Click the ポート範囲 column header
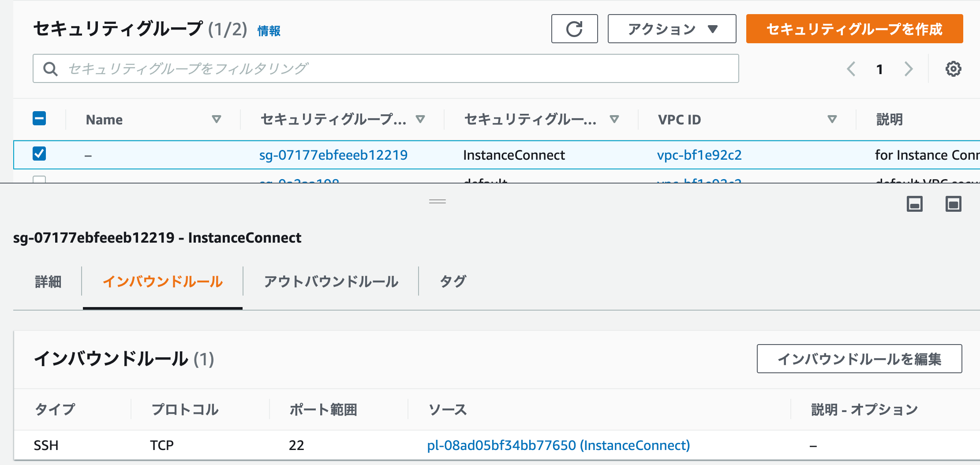The width and height of the screenshot is (980, 465). (323, 409)
